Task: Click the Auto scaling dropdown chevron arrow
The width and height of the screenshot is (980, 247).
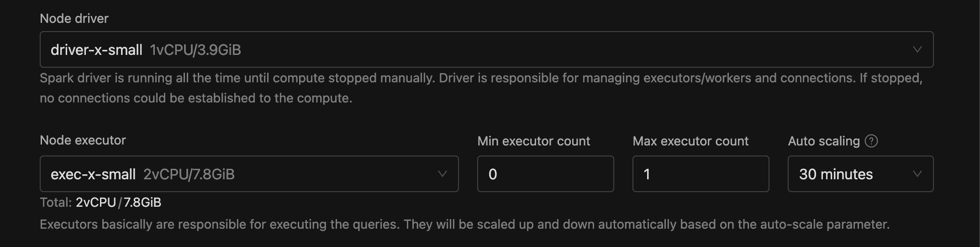Action: 917,174
